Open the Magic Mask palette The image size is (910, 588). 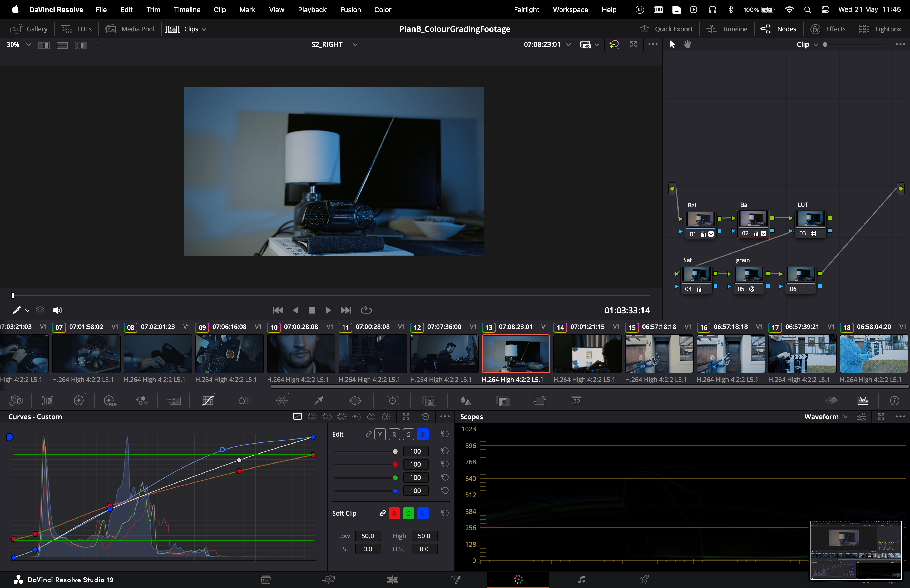point(429,401)
